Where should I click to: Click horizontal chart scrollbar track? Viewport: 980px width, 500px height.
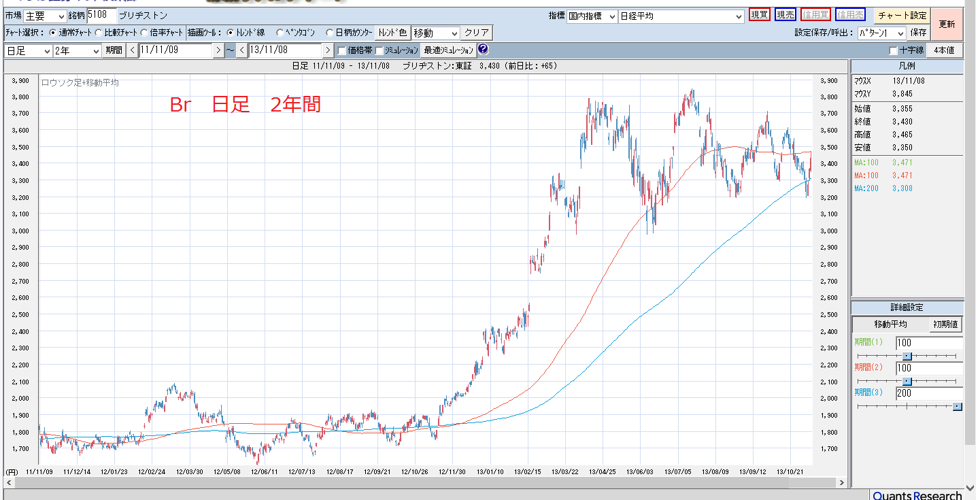point(425,482)
